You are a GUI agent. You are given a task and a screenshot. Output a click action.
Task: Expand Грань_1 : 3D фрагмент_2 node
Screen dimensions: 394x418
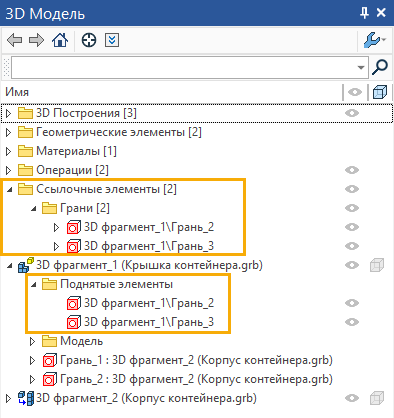[32, 360]
